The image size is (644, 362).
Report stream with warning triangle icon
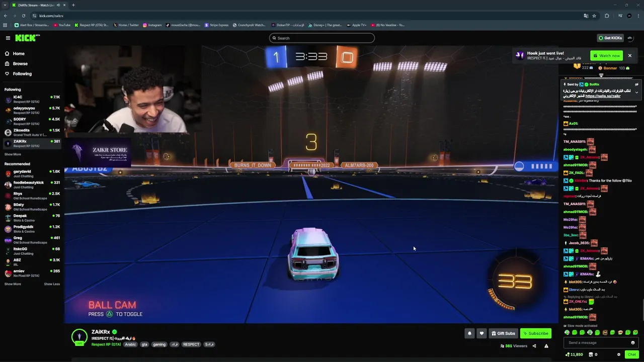click(x=546, y=346)
